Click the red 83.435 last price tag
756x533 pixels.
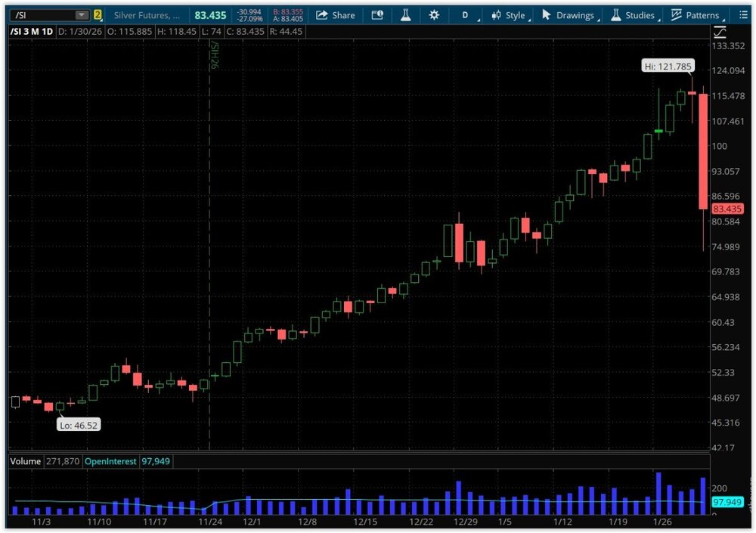point(727,209)
